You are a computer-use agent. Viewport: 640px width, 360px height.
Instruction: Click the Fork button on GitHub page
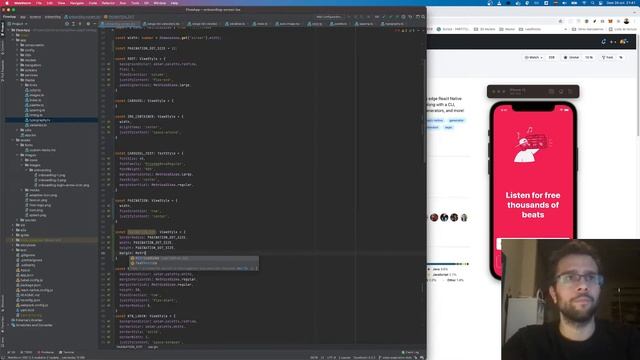pyautogui.click(x=607, y=58)
